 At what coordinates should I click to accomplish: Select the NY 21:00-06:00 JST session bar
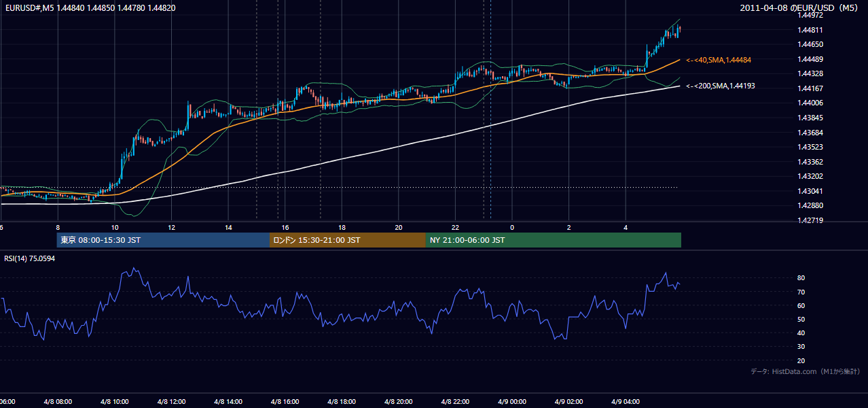[554, 240]
